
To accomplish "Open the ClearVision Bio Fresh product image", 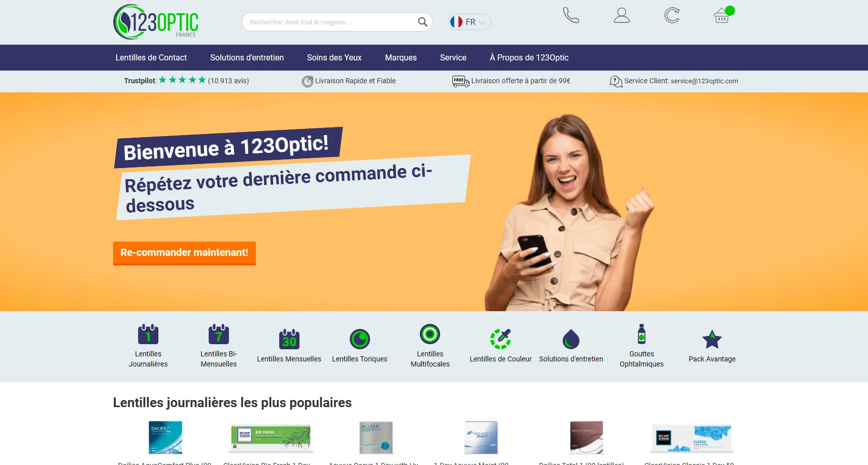I will (271, 437).
